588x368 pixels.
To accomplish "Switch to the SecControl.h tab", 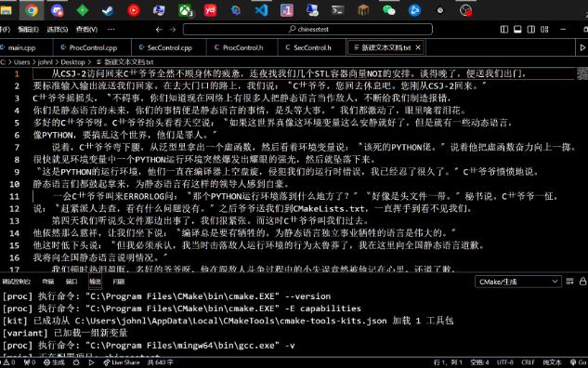I will pos(311,47).
